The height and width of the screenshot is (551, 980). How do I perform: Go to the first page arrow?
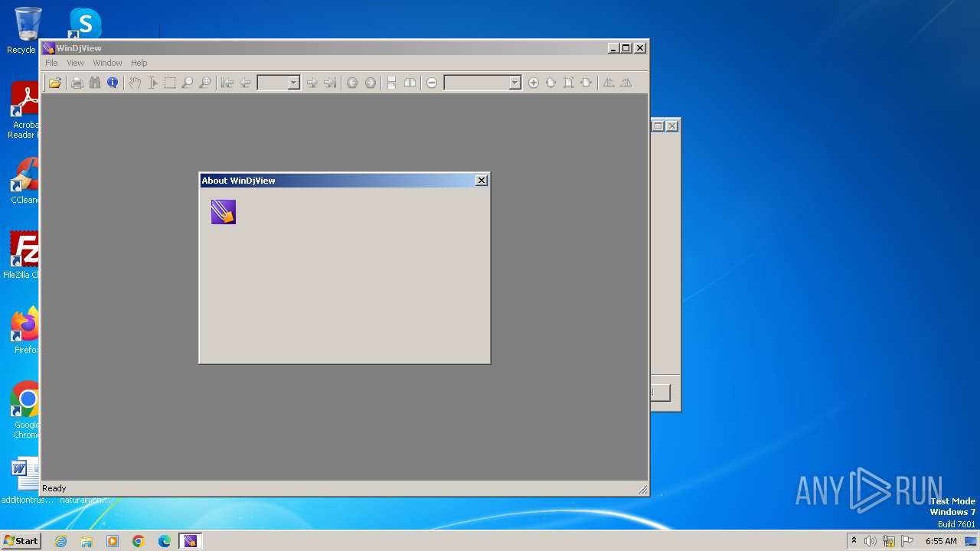pyautogui.click(x=227, y=83)
